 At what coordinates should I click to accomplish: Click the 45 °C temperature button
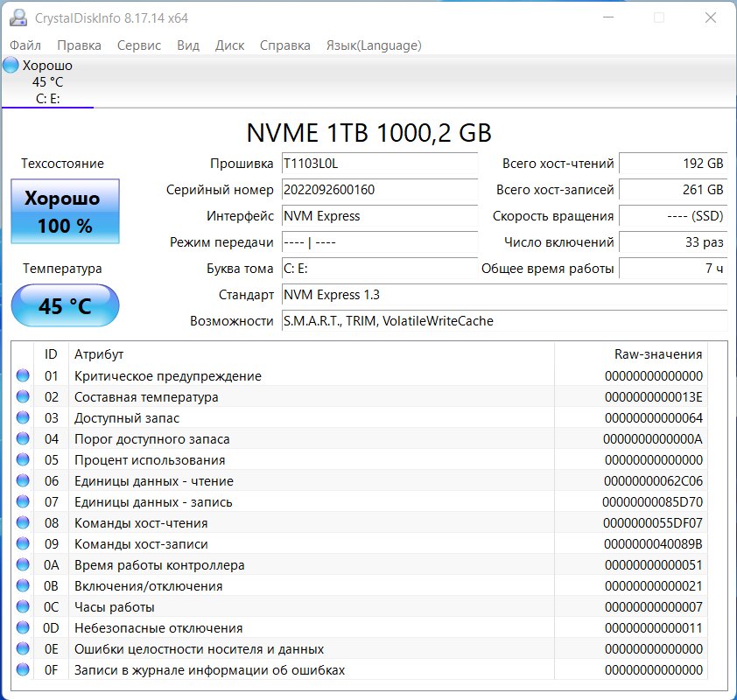[65, 306]
